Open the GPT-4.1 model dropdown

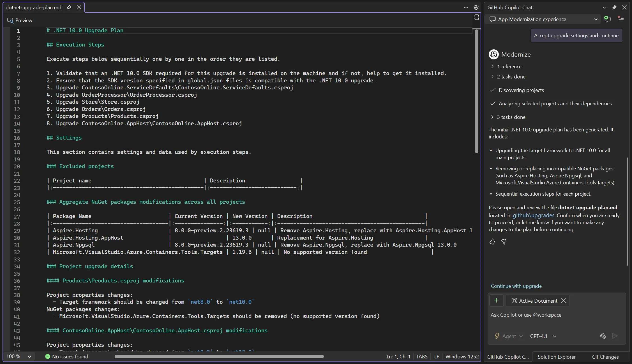[543, 336]
